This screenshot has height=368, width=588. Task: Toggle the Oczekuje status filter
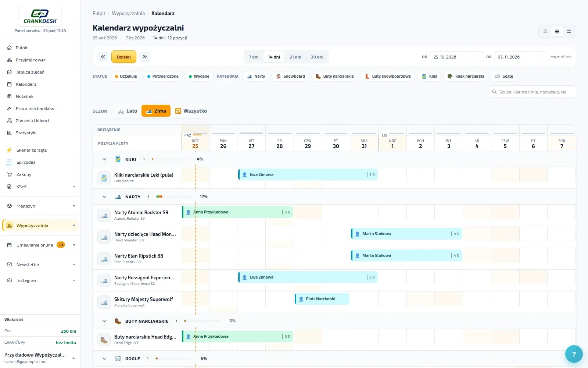click(x=126, y=77)
